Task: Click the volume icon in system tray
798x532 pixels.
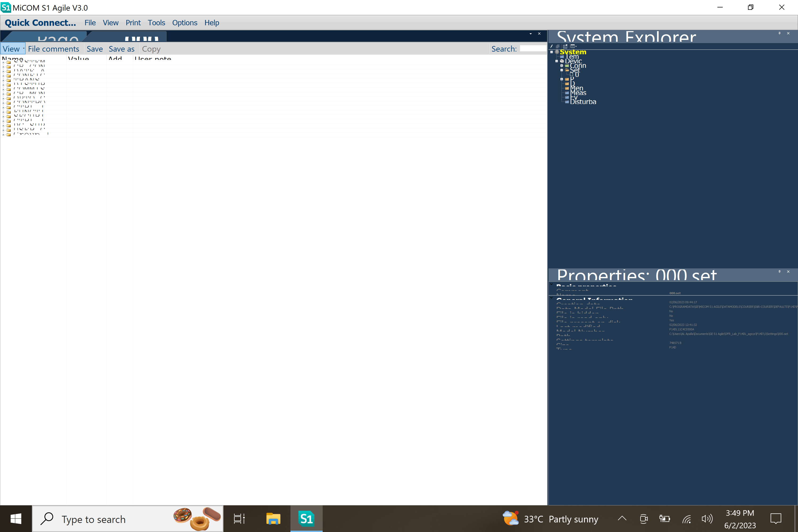Action: [x=707, y=519]
